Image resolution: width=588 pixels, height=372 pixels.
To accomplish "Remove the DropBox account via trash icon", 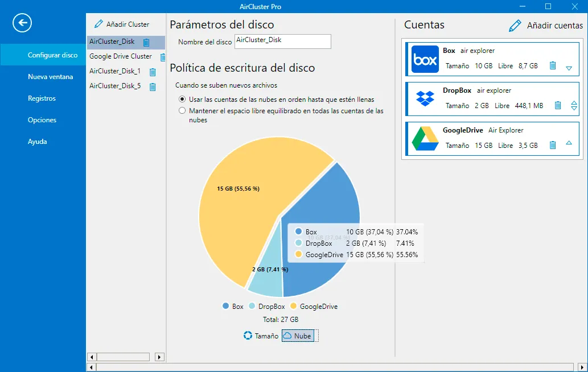I will (558, 105).
